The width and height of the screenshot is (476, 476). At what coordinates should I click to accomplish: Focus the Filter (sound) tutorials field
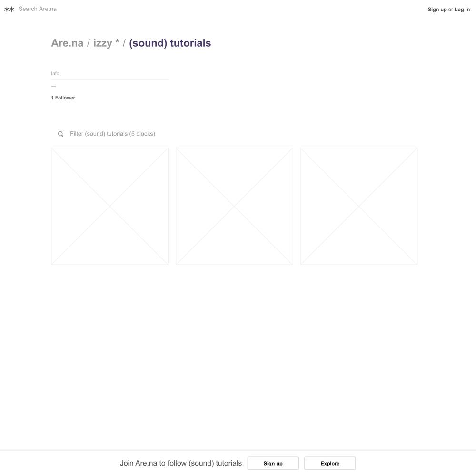pos(112,134)
